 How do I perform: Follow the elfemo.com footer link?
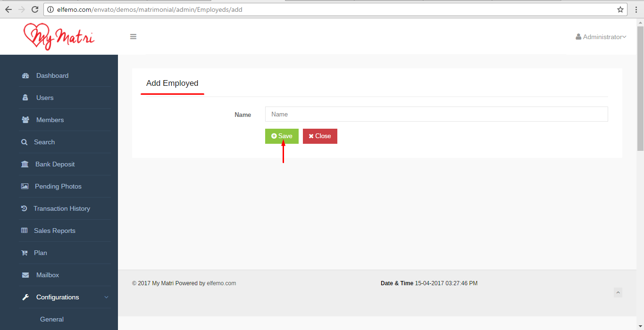pyautogui.click(x=221, y=283)
